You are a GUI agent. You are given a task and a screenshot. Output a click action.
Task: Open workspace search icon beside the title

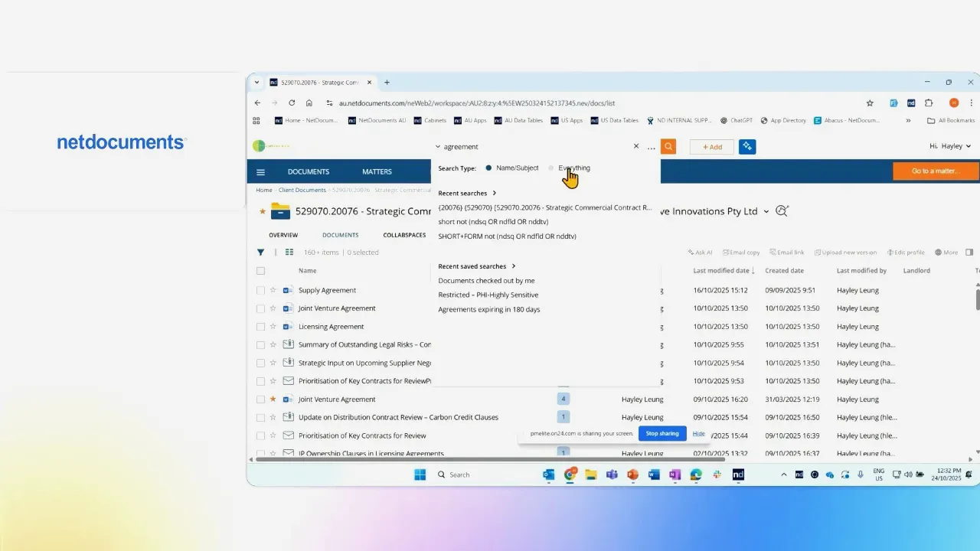782,211
